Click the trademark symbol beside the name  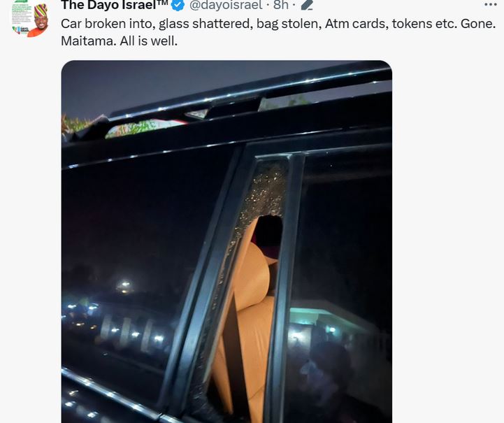pos(162,3)
